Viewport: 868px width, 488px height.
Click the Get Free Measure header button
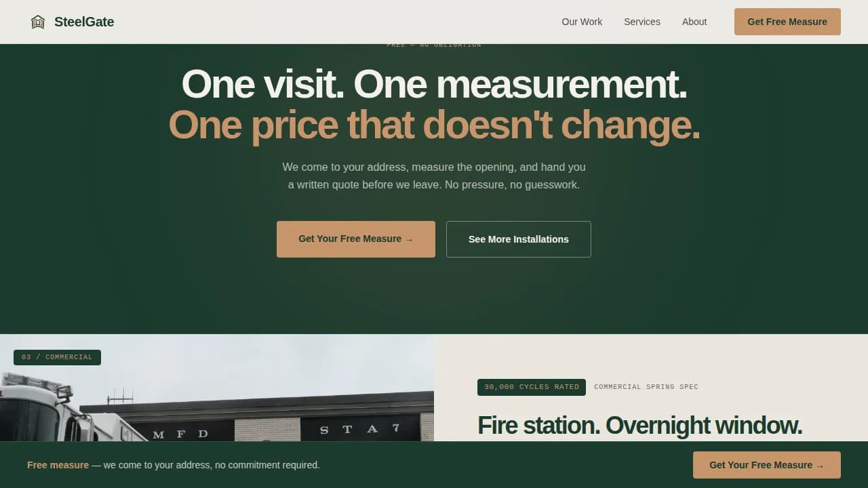[787, 21]
